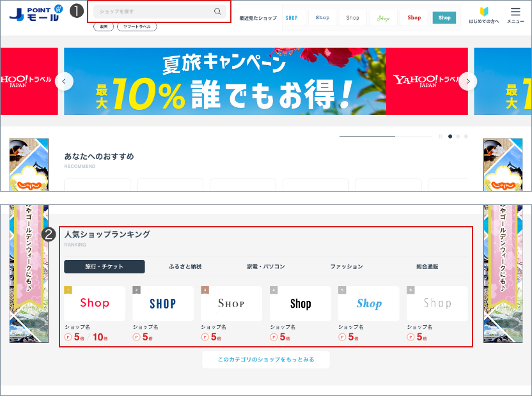The height and width of the screenshot is (396, 532).
Task: Advance banner carousel with right arrow
Action: (468, 81)
